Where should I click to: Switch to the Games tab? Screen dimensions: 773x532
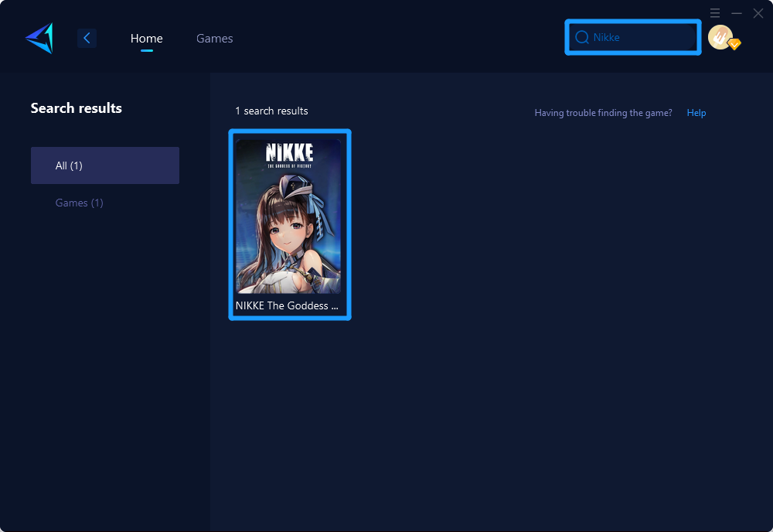(214, 39)
